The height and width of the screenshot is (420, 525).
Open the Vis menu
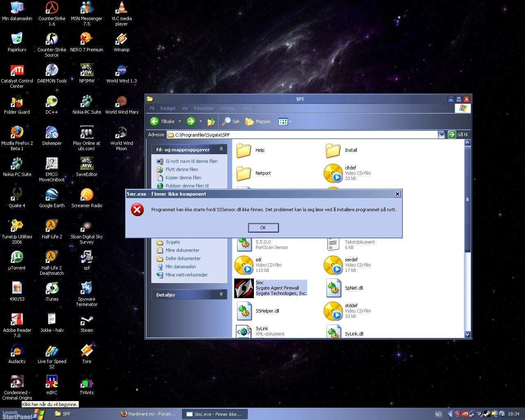tap(185, 108)
